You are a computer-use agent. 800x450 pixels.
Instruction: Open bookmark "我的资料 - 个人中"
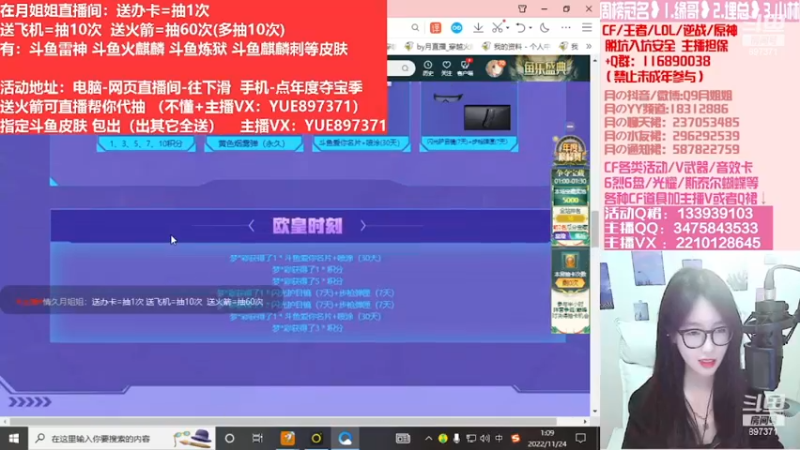pos(516,46)
